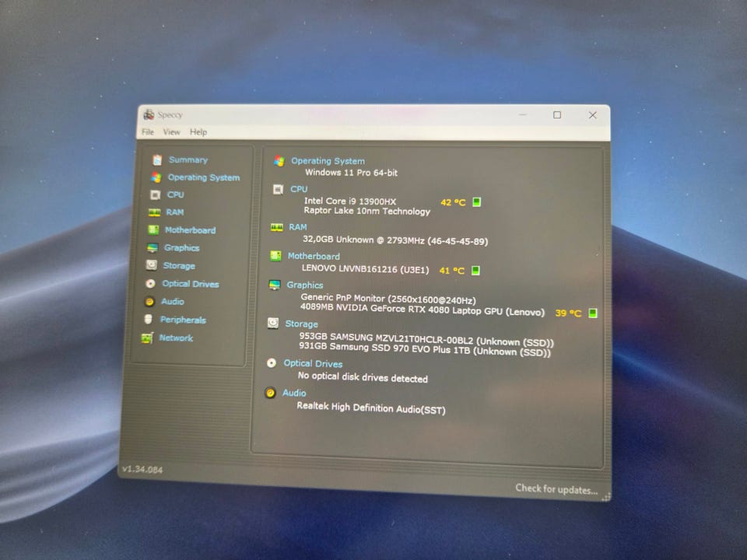747x560 pixels.
Task: Click the speaker icon beside Audio heading in summary
Action: (270, 393)
